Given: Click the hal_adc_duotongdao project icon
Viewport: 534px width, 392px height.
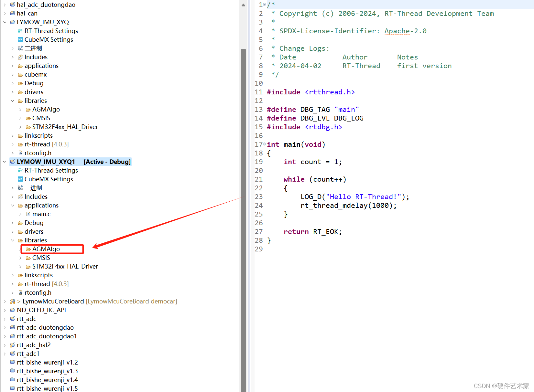Looking at the screenshot, I should 13,5.
